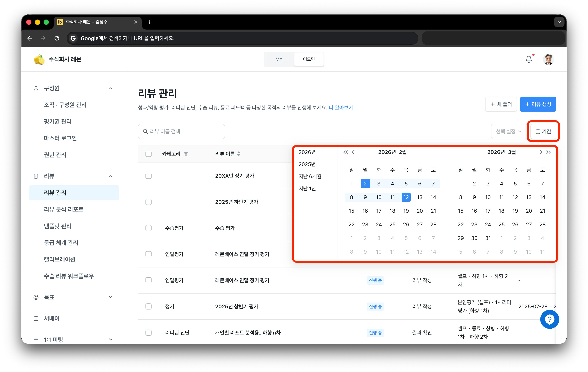
Task: Click the forward navigation arrow
Action: coord(43,38)
